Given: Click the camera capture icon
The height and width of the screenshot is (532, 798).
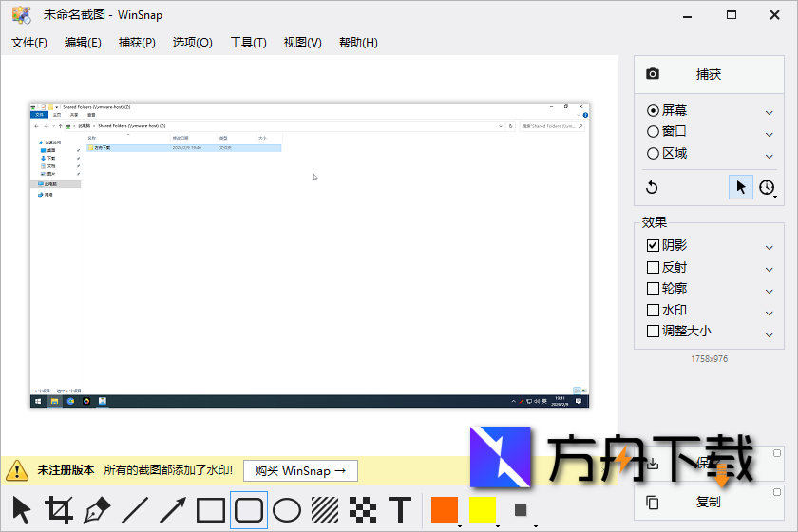Looking at the screenshot, I should click(653, 74).
